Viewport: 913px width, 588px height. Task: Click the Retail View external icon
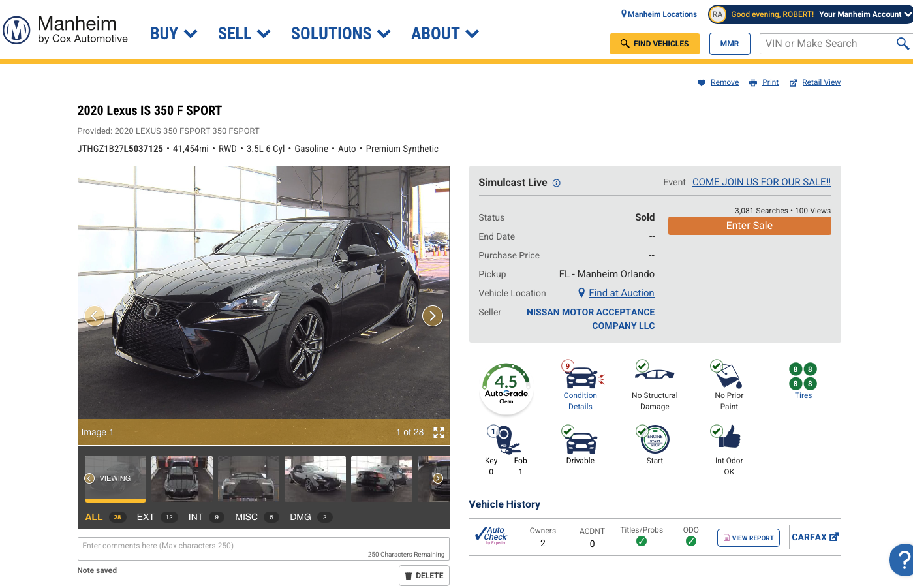[794, 83]
